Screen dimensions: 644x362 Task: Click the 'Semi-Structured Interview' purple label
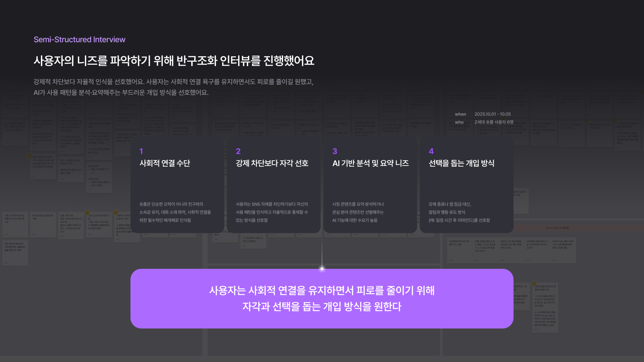[79, 40]
